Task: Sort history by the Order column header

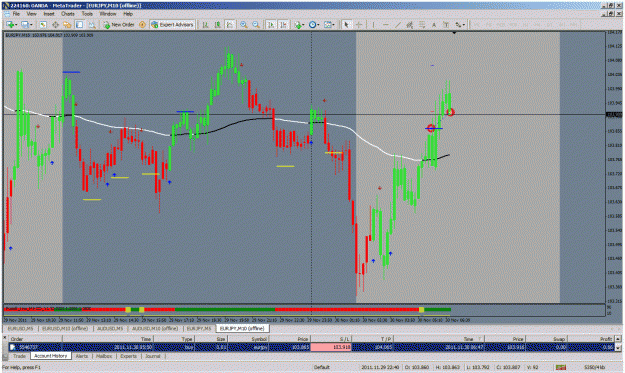Action: tap(35, 339)
